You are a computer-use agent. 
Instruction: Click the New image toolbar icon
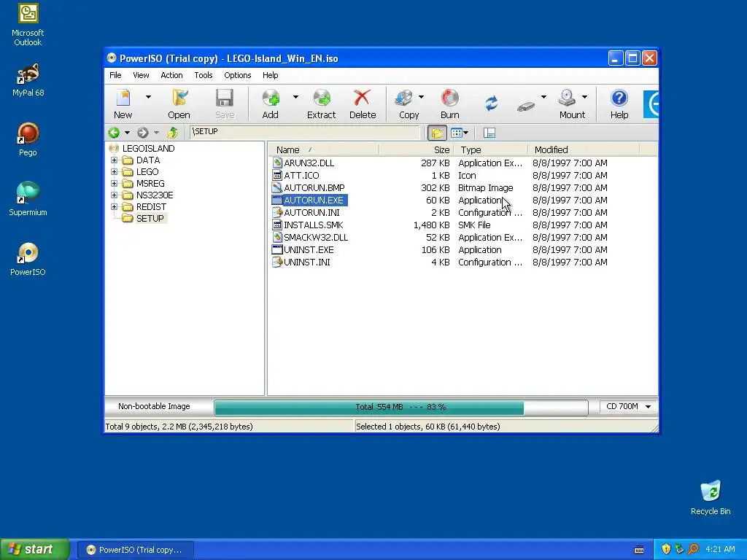[x=123, y=104]
